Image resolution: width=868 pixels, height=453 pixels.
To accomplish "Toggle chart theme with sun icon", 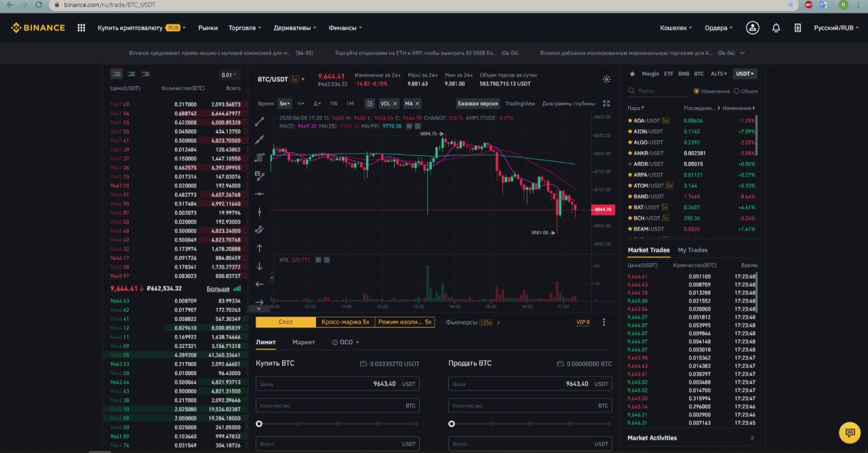I will click(606, 79).
